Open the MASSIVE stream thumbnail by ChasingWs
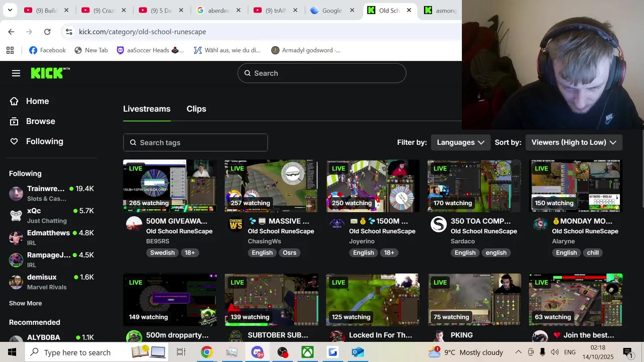The width and height of the screenshot is (644, 362). click(272, 186)
